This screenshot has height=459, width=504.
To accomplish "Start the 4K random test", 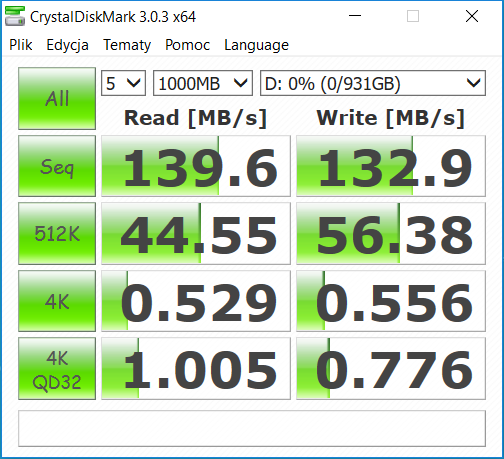I will click(57, 301).
